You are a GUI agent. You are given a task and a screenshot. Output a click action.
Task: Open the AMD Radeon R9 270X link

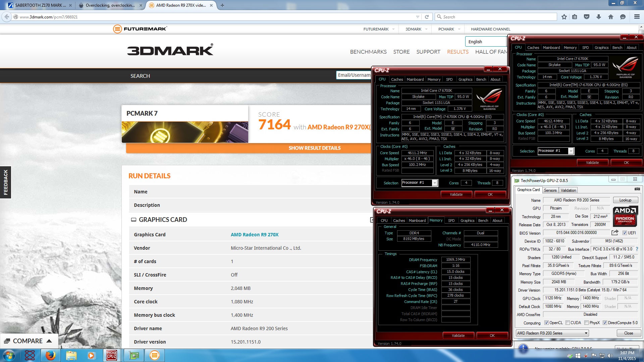(x=255, y=235)
